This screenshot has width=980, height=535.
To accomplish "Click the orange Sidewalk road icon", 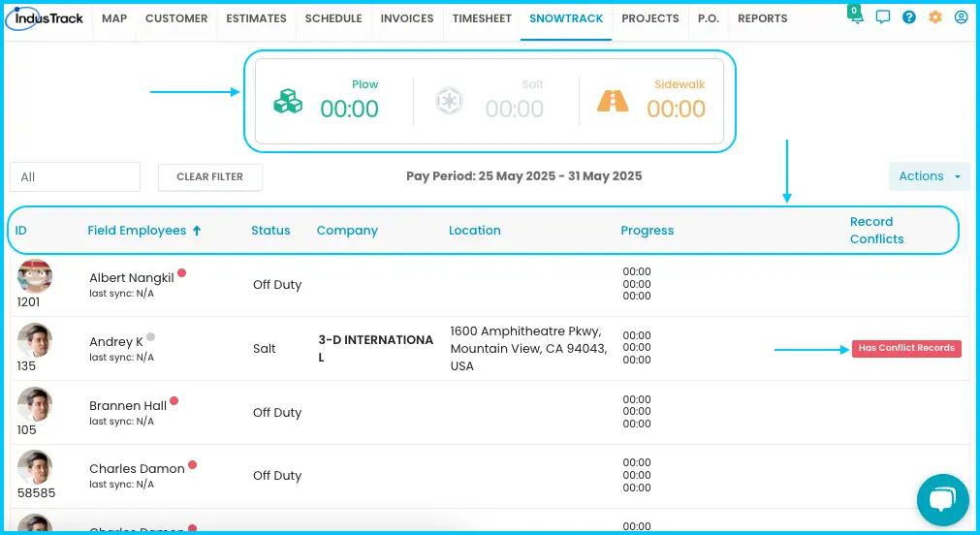I will tap(613, 101).
